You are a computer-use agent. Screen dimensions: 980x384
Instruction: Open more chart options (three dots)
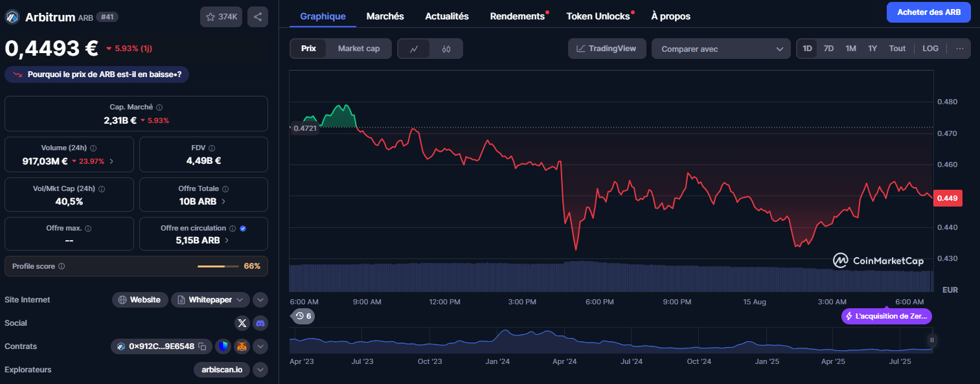959,49
